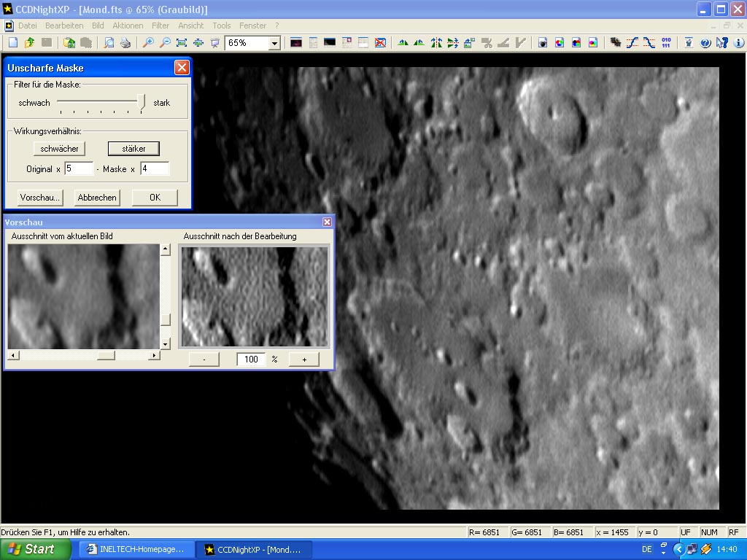Click the current image preview thumbnail
The width and height of the screenshot is (747, 560).
pyautogui.click(x=84, y=296)
